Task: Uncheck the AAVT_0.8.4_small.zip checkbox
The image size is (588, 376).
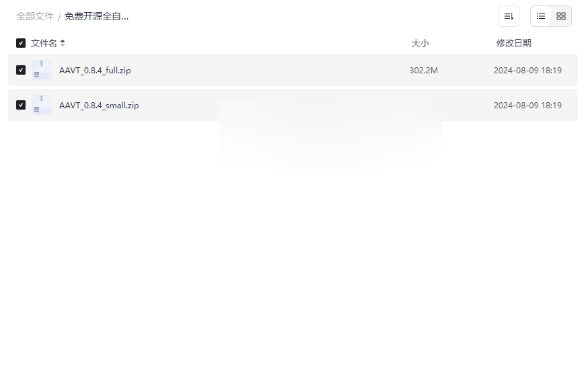Action: [21, 105]
